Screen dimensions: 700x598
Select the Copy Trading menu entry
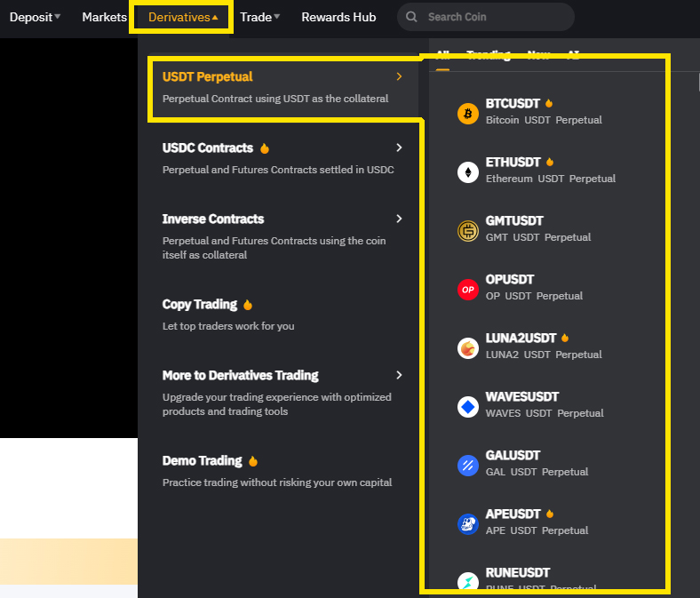283,315
